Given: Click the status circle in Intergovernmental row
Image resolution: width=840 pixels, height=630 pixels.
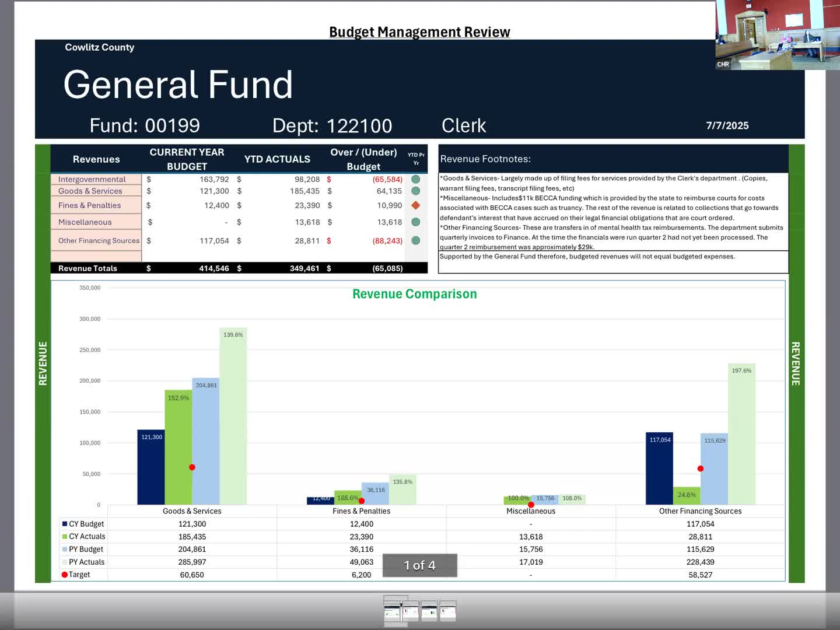Looking at the screenshot, I should click(416, 179).
